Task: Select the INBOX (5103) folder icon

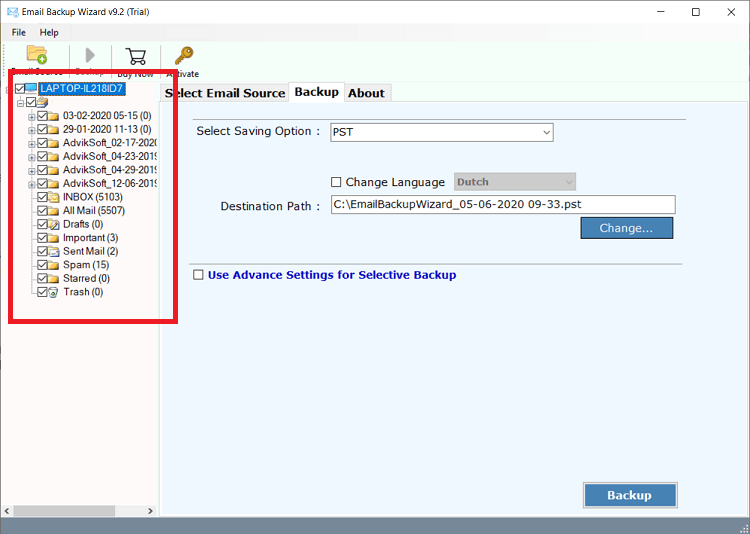Action: (x=54, y=197)
